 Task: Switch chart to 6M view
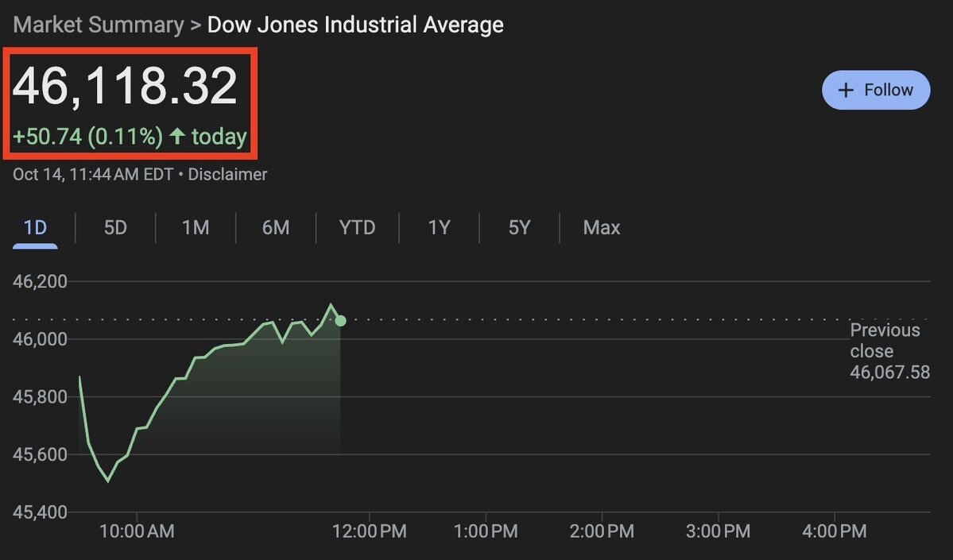tap(276, 228)
